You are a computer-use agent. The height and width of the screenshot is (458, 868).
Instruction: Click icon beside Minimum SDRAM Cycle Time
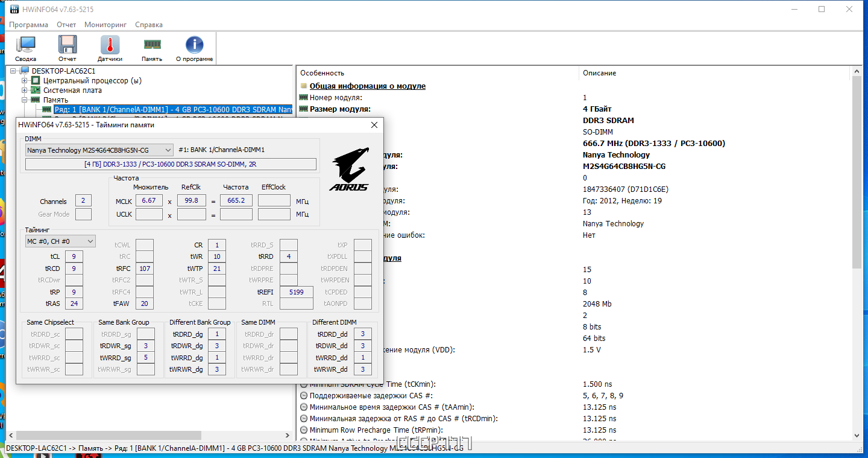click(304, 384)
